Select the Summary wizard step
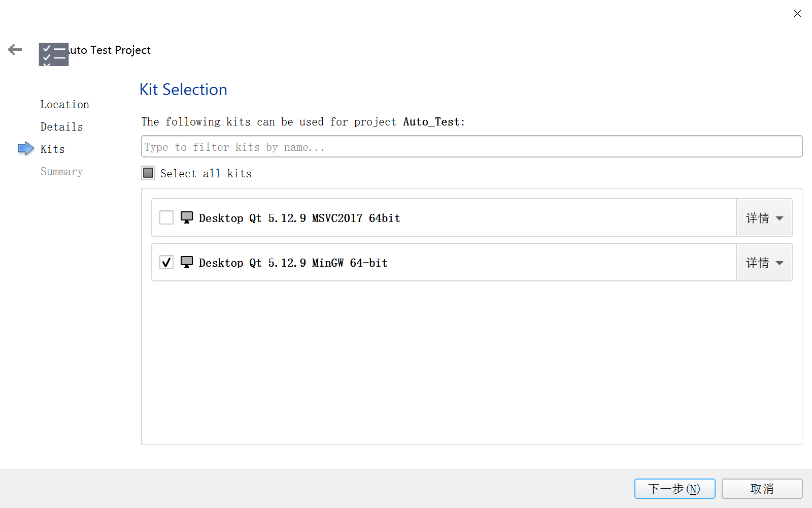 tap(62, 172)
